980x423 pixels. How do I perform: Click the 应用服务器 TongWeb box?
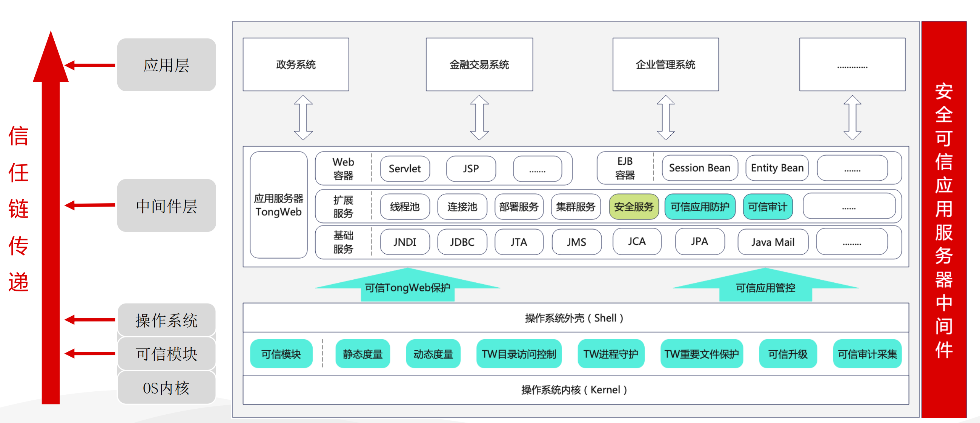tap(278, 205)
